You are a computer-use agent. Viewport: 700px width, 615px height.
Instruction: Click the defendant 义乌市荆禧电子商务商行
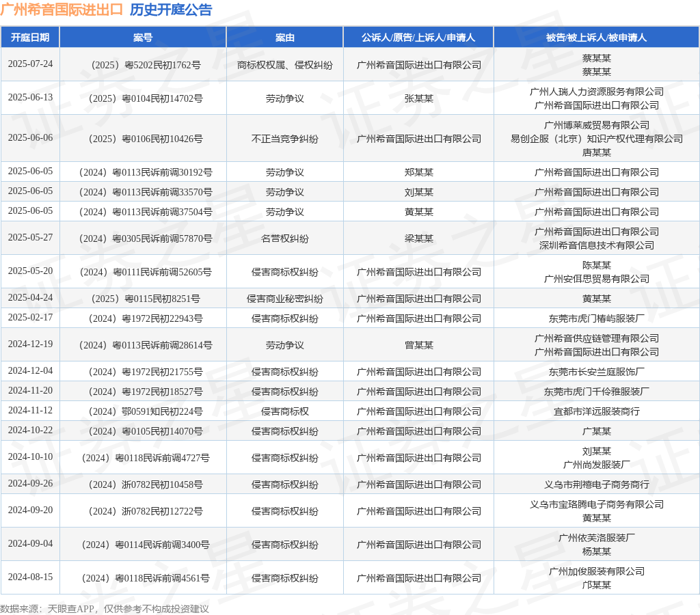(596, 484)
